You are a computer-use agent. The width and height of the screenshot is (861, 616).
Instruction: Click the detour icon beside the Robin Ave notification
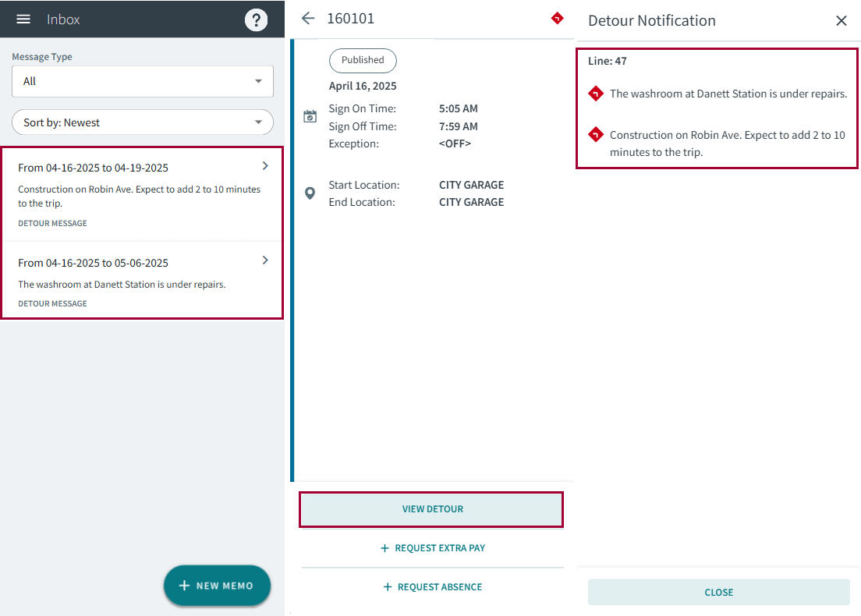pos(595,134)
